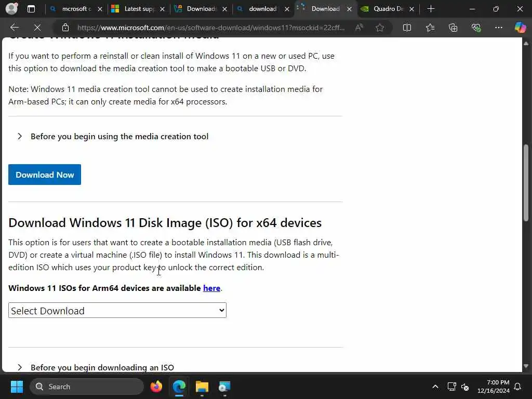Click the taskbar Search box
The width and height of the screenshot is (532, 399).
point(87,387)
